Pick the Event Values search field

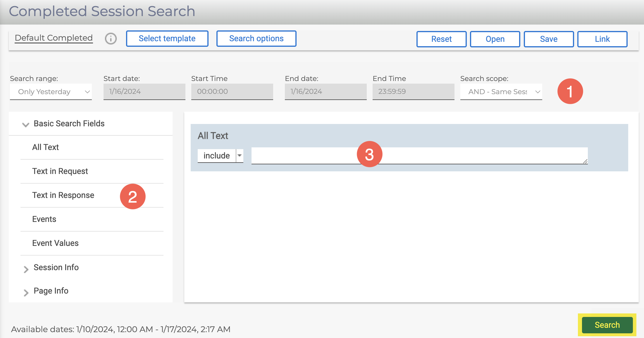[55, 243]
